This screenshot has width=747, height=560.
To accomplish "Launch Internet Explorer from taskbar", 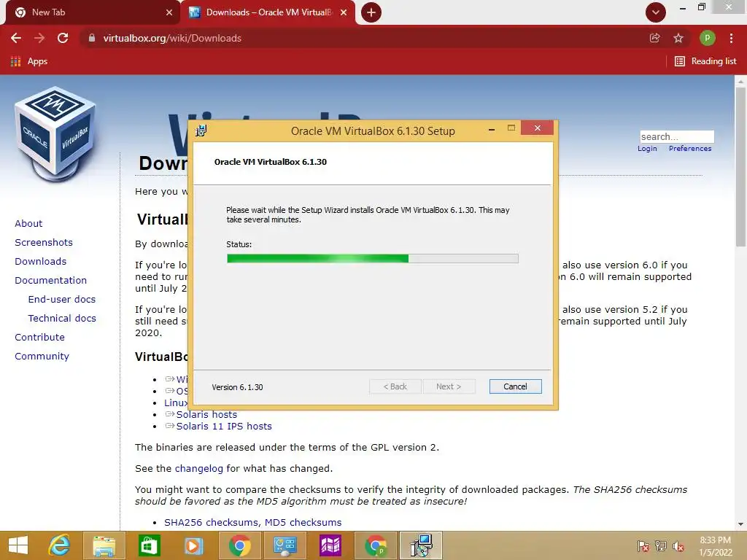I will click(60, 545).
